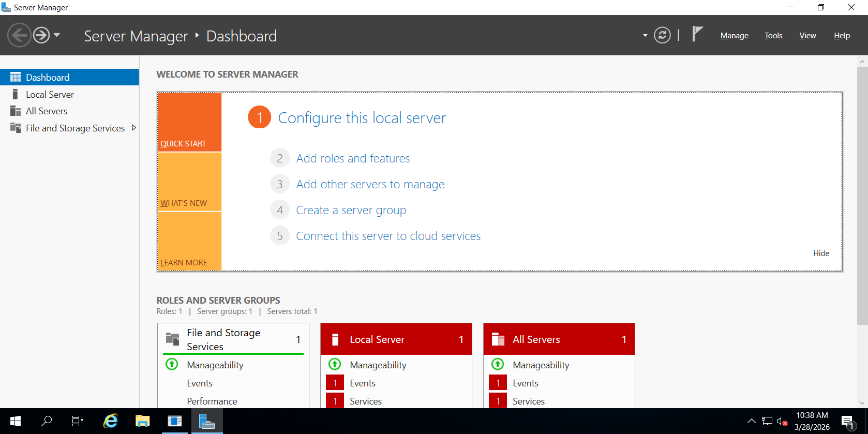
Task: Select Local Server in the sidebar
Action: tap(50, 95)
